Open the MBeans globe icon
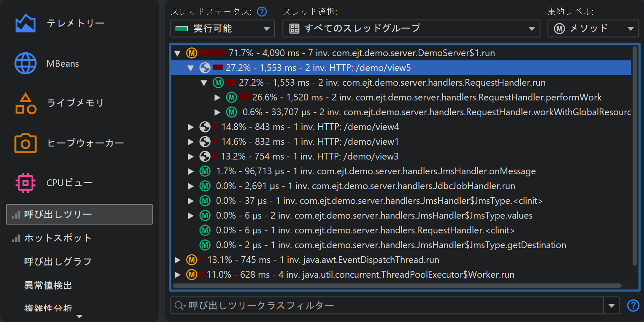The height and width of the screenshot is (322, 644). click(25, 64)
